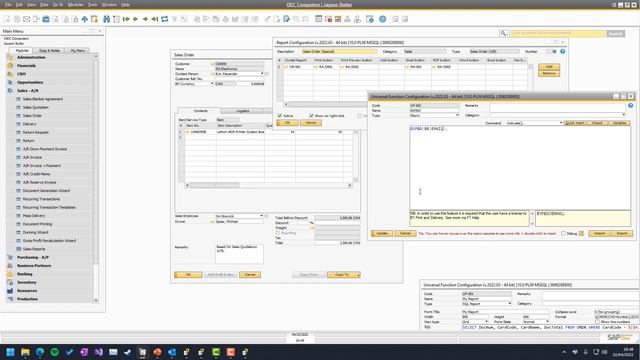This screenshot has width=640, height=360.
Task: Switch to Logistics tab in Sales Order
Action: [x=242, y=111]
